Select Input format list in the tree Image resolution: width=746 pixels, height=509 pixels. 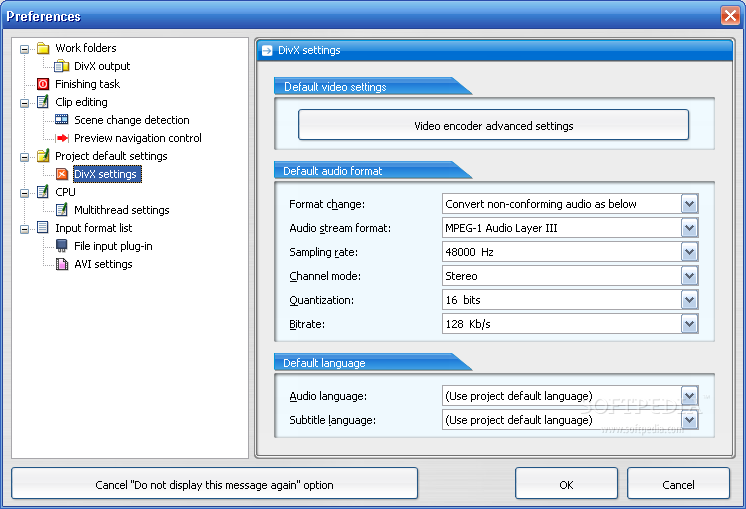(x=94, y=228)
